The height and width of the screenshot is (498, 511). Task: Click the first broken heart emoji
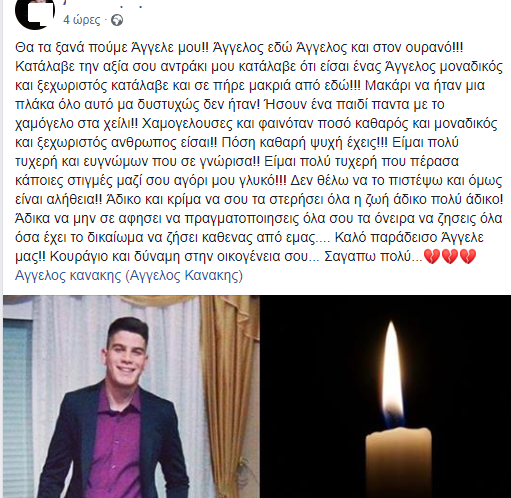tap(432, 256)
